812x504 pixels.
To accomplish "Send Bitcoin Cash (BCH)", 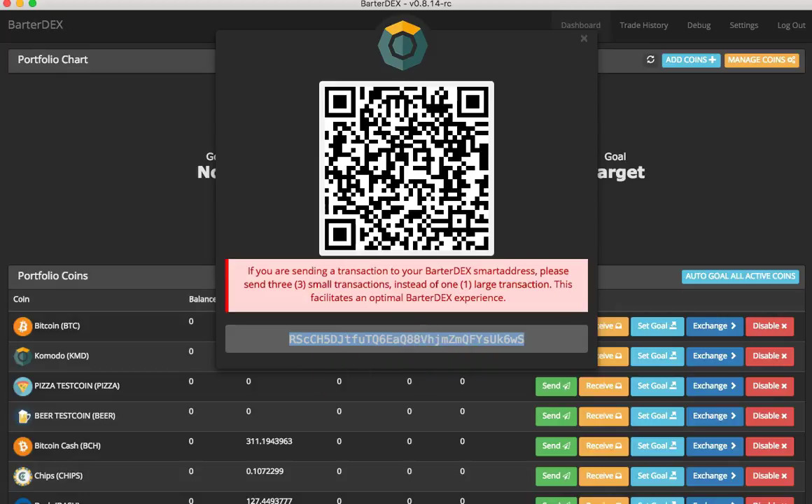I will [x=556, y=447].
